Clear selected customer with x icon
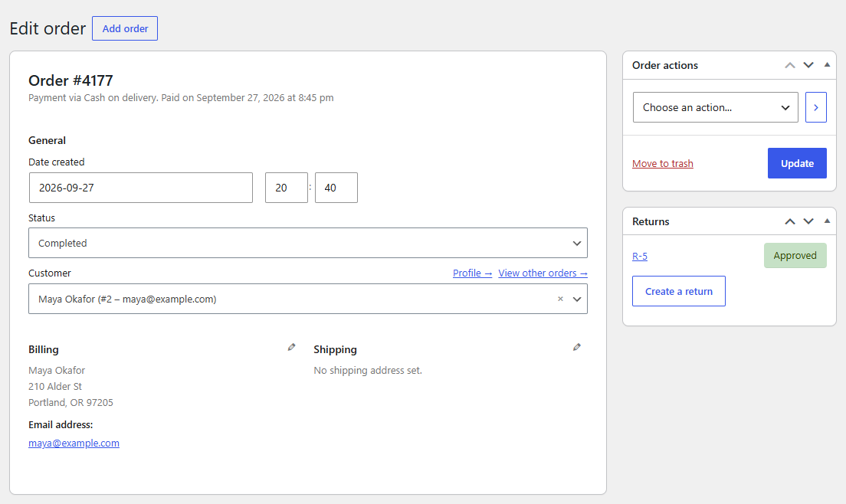Image resolution: width=846 pixels, height=504 pixels. coord(560,299)
